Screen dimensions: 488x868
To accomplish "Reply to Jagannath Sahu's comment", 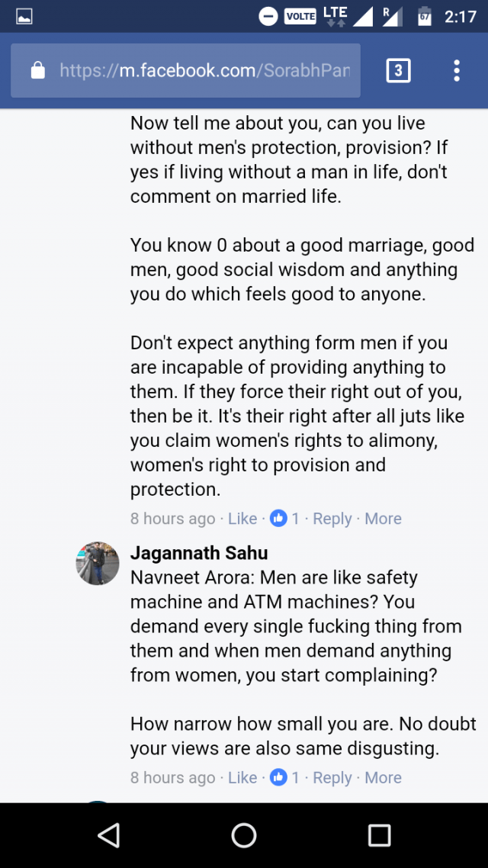I will [x=332, y=778].
